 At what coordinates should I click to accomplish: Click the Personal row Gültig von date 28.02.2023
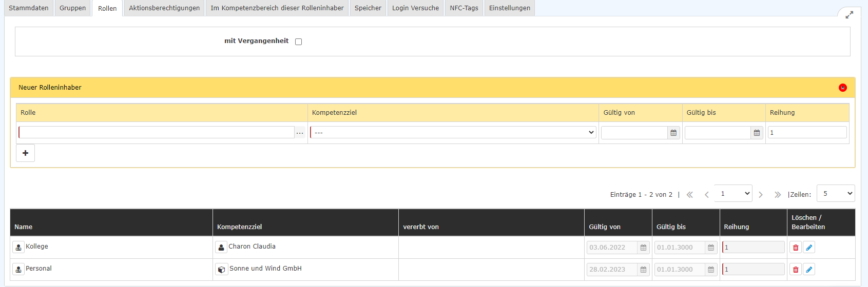(x=612, y=269)
